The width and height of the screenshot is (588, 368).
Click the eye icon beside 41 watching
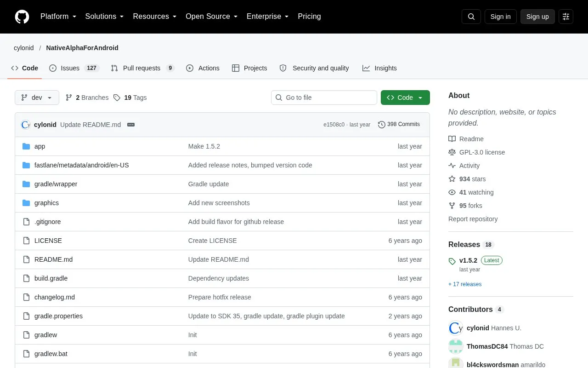(452, 192)
